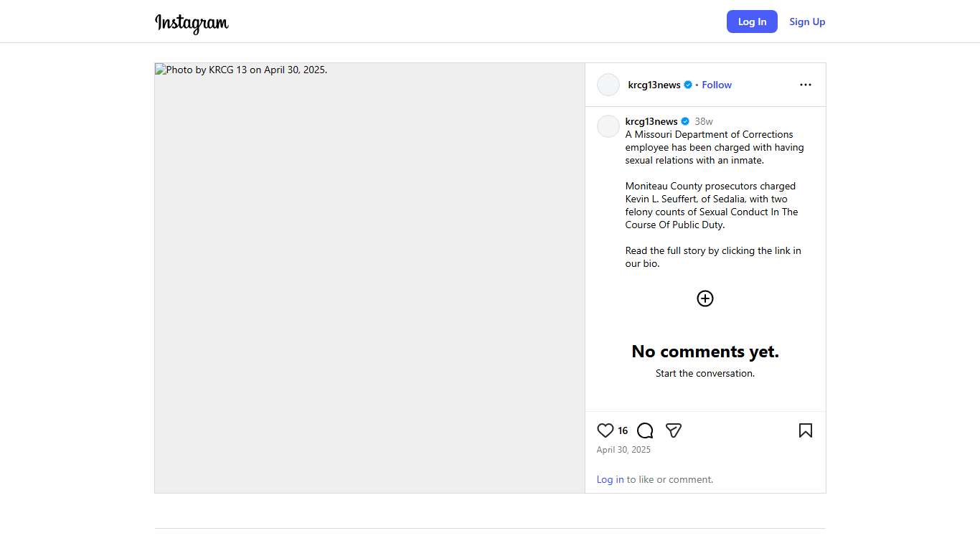Click the profile avatar in post header
Image resolution: width=980 pixels, height=551 pixels.
pos(608,85)
